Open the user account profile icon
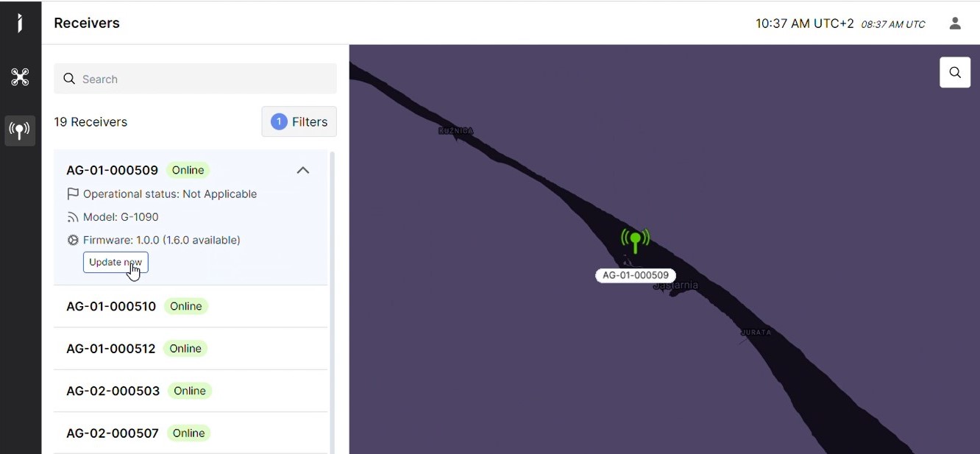Image resolution: width=980 pixels, height=454 pixels. click(955, 24)
